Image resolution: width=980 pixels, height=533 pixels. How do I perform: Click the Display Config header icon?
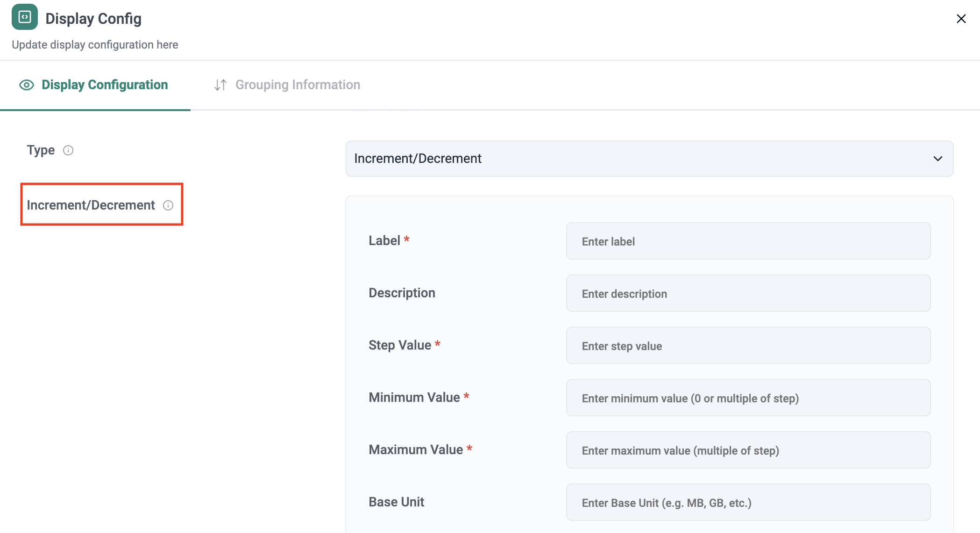pos(24,17)
